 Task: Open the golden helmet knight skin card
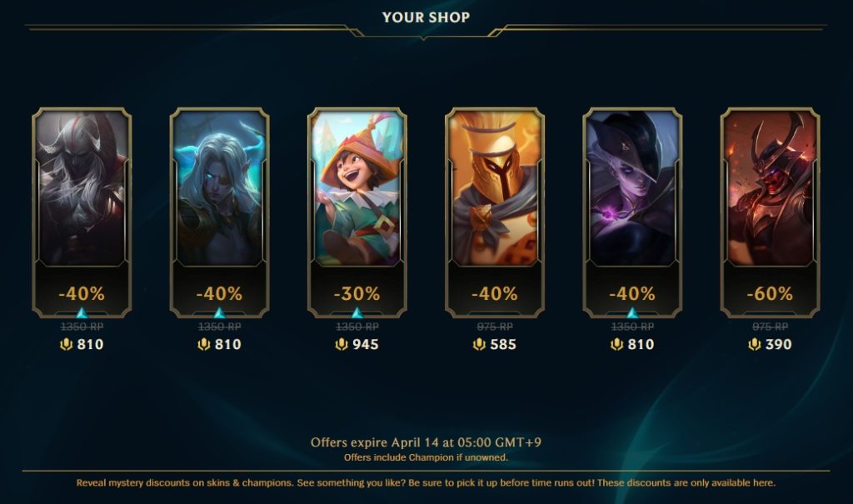(x=495, y=212)
